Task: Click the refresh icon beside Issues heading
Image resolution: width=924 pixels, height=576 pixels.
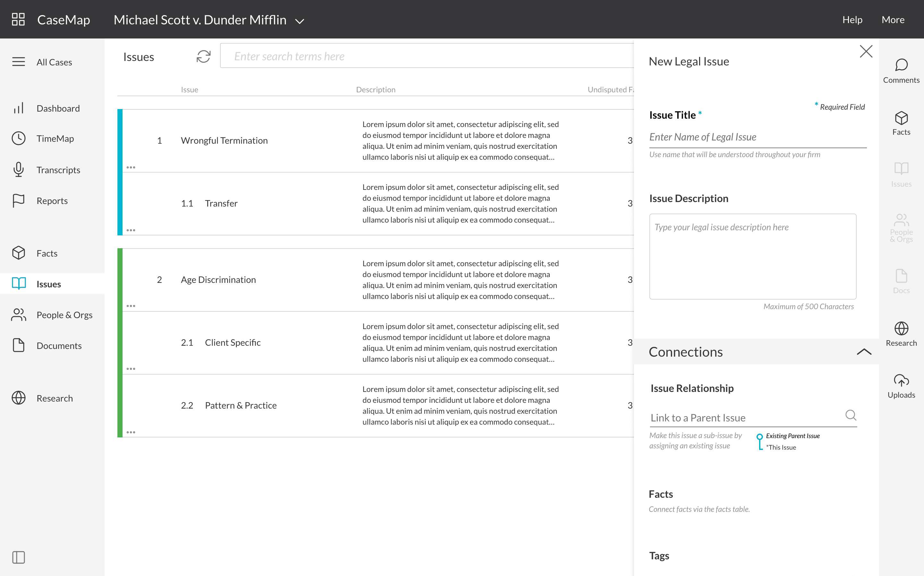Action: coord(203,56)
